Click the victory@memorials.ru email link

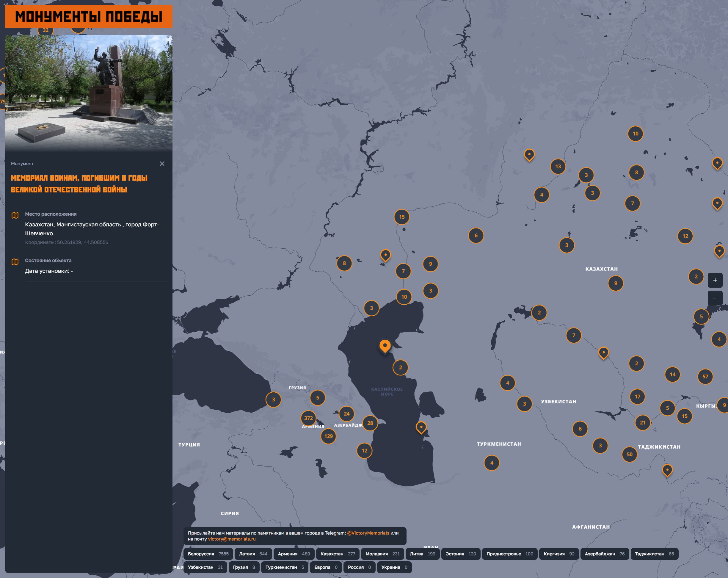[232, 539]
